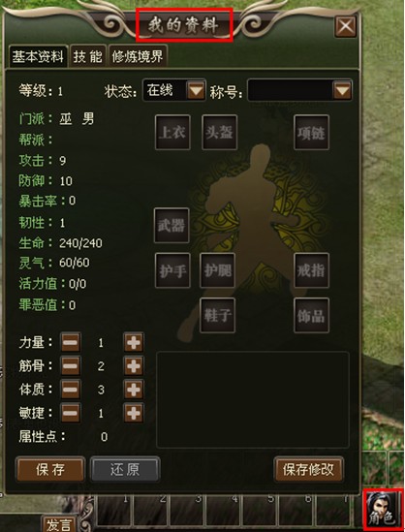Open the 戒指 ring slot
This screenshot has height=532, width=405.
click(311, 270)
